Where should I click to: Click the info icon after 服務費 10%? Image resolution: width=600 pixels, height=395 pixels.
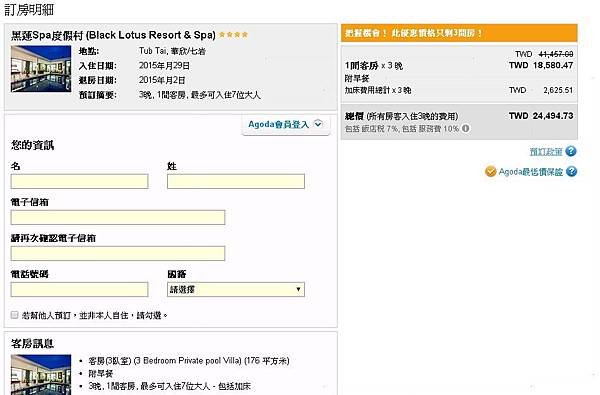pyautogui.click(x=465, y=129)
